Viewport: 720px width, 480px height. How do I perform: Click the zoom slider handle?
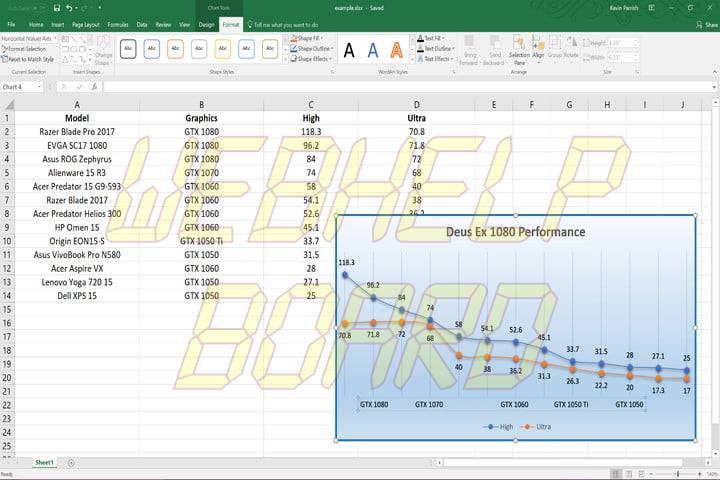coord(678,474)
